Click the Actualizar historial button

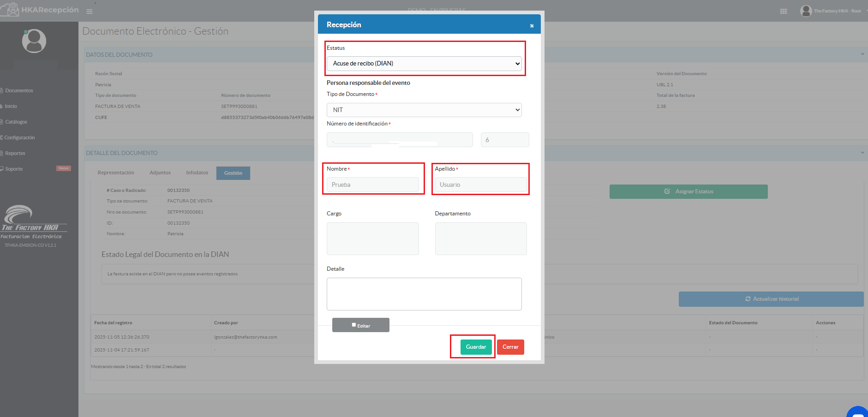point(771,299)
